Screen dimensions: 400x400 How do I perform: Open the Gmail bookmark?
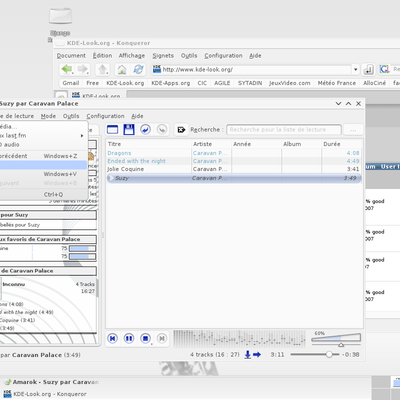point(71,83)
